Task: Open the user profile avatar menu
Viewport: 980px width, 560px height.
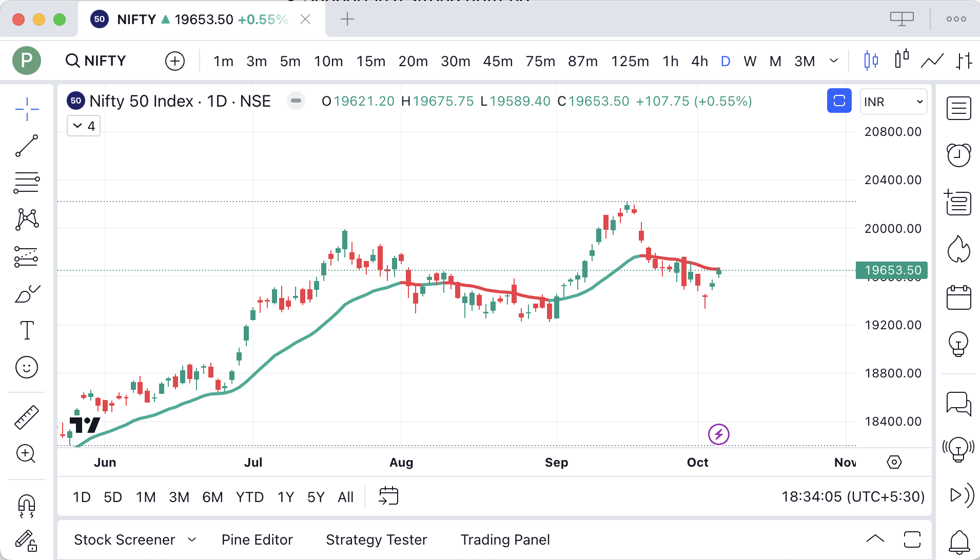Action: pyautogui.click(x=27, y=61)
